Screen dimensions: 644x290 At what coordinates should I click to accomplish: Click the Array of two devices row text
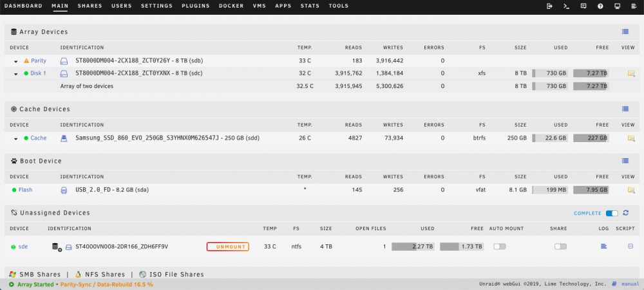click(87, 86)
